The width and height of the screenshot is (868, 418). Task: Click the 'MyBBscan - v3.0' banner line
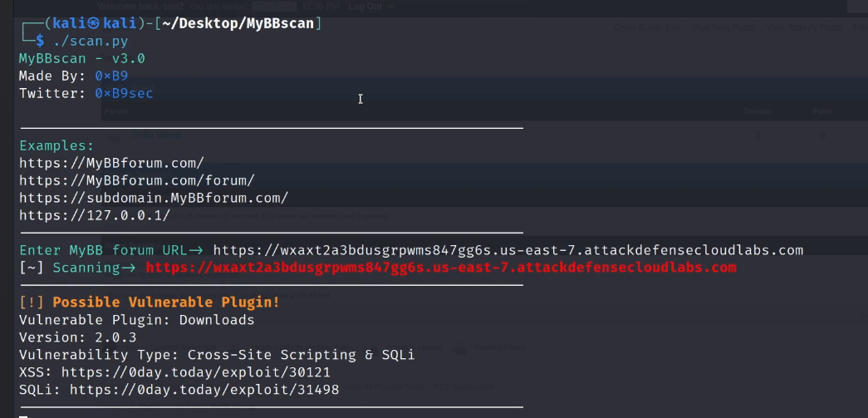pos(82,59)
